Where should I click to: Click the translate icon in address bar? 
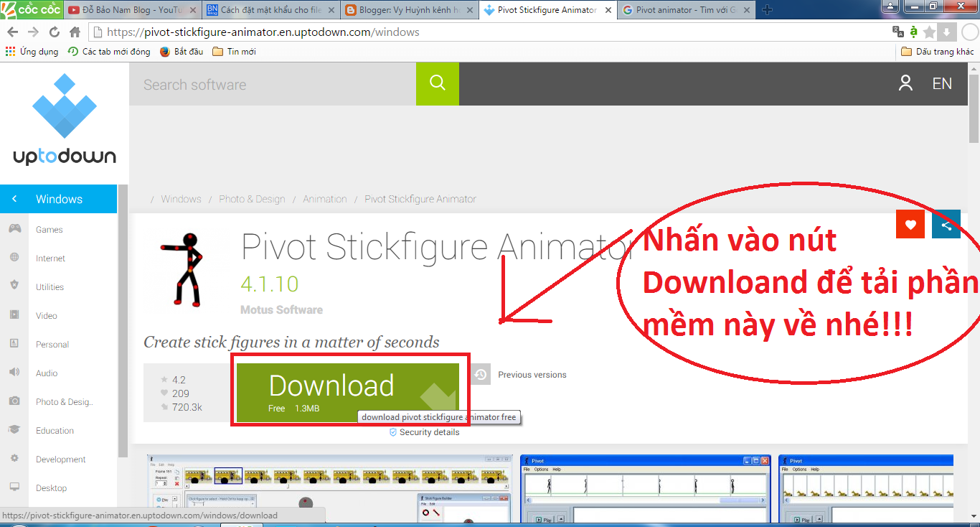pyautogui.click(x=898, y=32)
